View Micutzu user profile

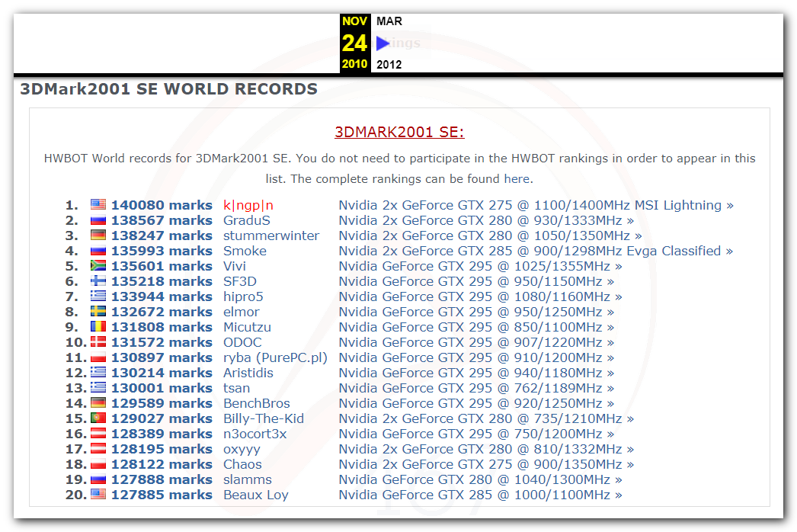(x=247, y=327)
